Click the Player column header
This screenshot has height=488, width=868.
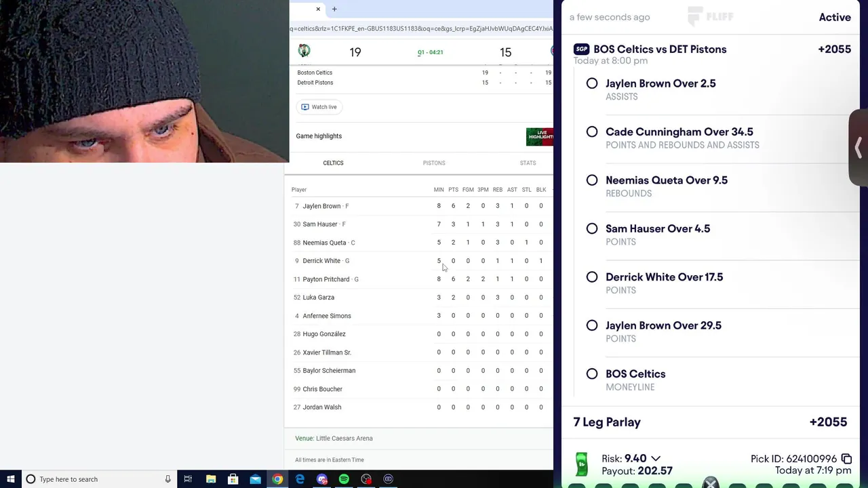coord(299,190)
